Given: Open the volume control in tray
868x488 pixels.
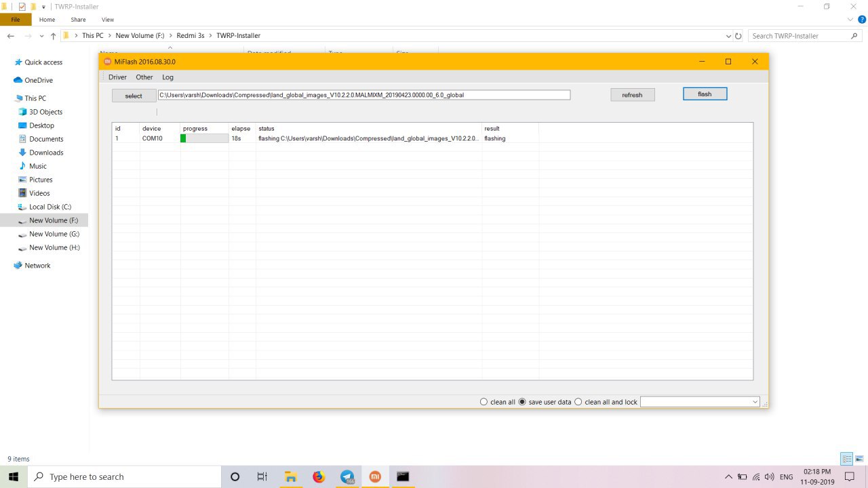Looking at the screenshot, I should [x=770, y=476].
